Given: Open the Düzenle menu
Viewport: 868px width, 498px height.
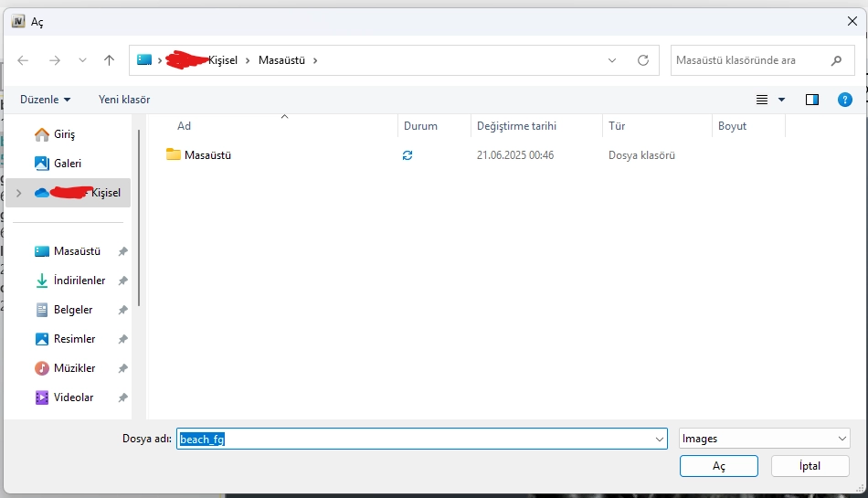Looking at the screenshot, I should click(46, 100).
